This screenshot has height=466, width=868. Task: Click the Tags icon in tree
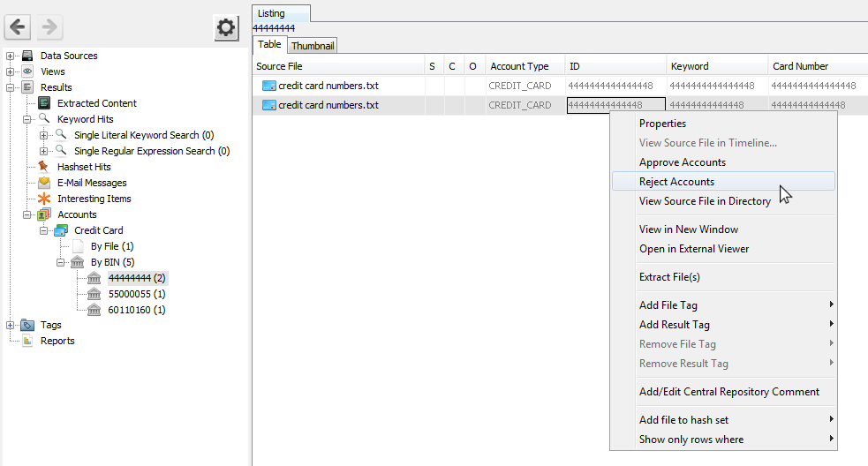[27, 325]
